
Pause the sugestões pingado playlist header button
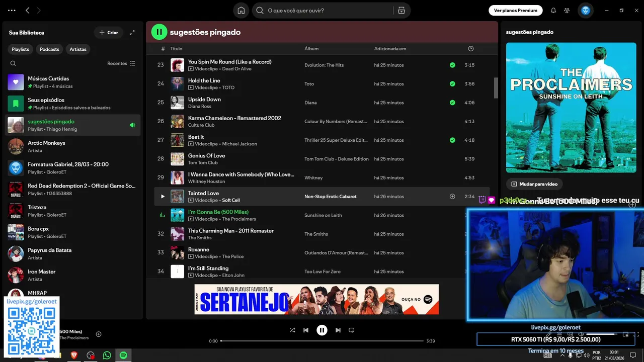(x=159, y=32)
